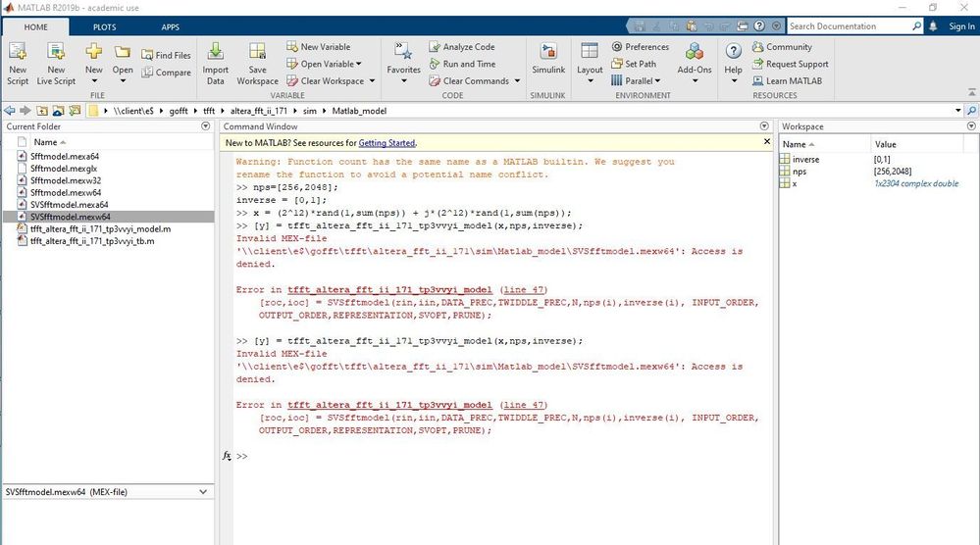Click Set Path
Screen dimensions: 980x545
[634, 64]
